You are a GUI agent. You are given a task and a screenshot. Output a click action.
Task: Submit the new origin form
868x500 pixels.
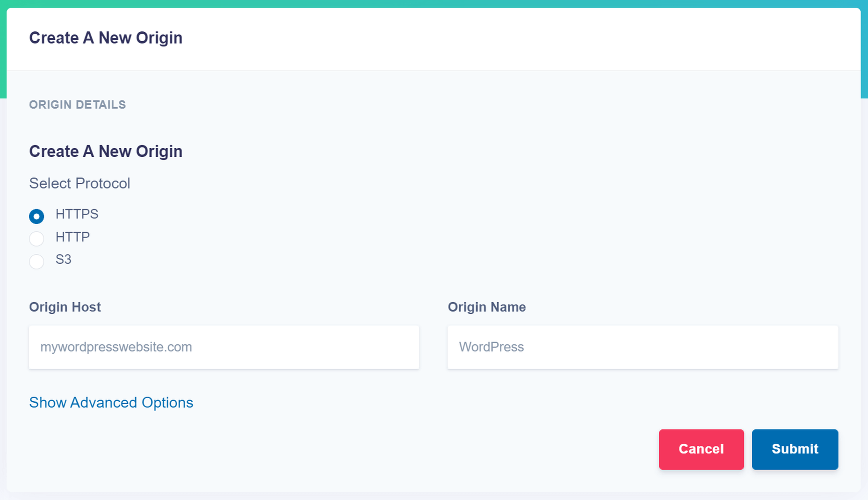click(x=795, y=449)
